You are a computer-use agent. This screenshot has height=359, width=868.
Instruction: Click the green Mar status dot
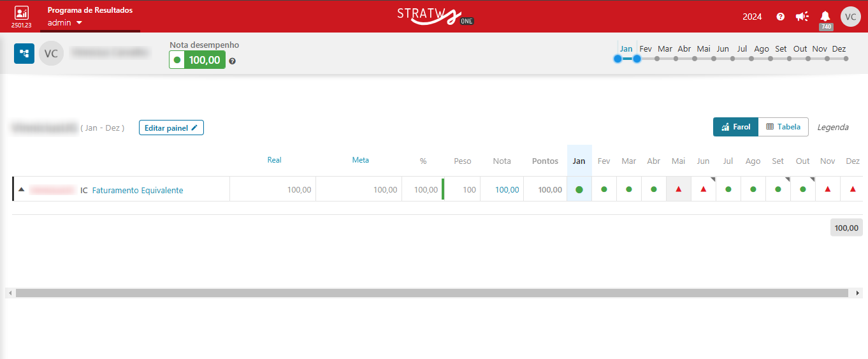[629, 189]
